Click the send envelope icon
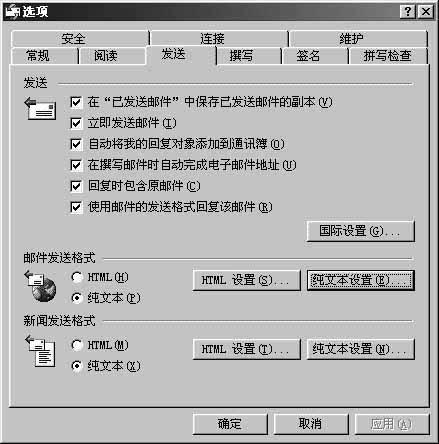Screen dimensions: 439x444 tap(40, 108)
